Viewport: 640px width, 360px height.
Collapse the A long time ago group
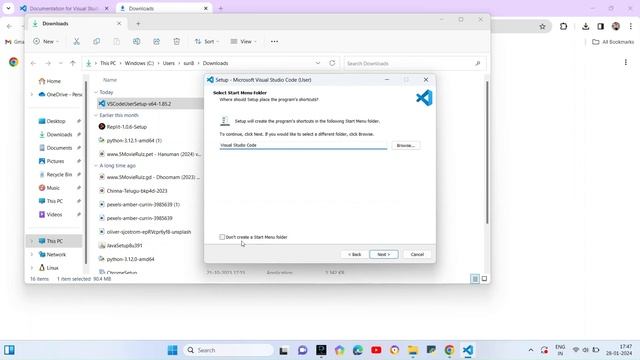(96, 166)
